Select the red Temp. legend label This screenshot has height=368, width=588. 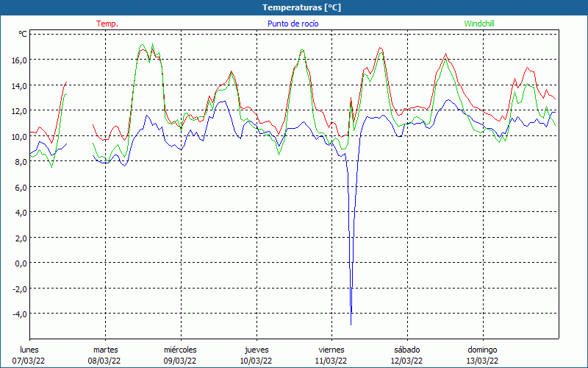point(107,24)
